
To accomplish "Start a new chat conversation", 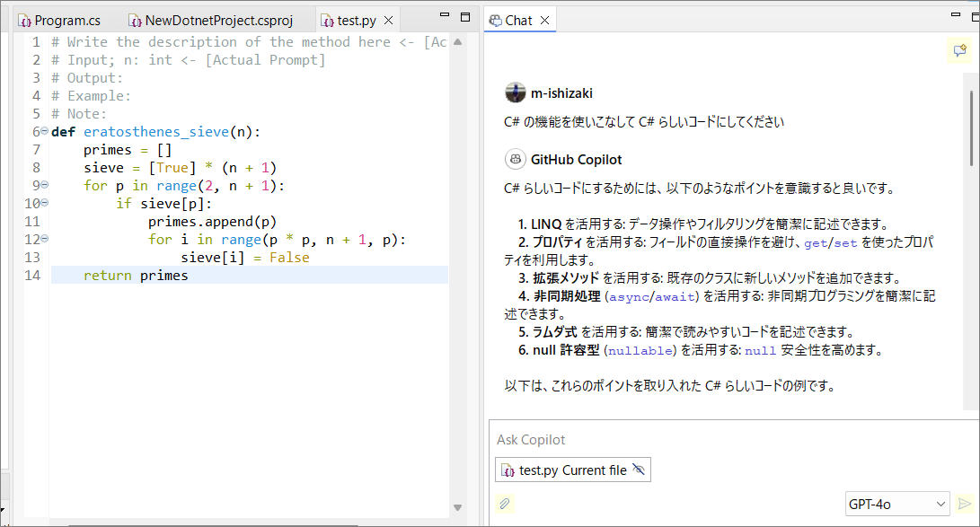I will click(960, 50).
